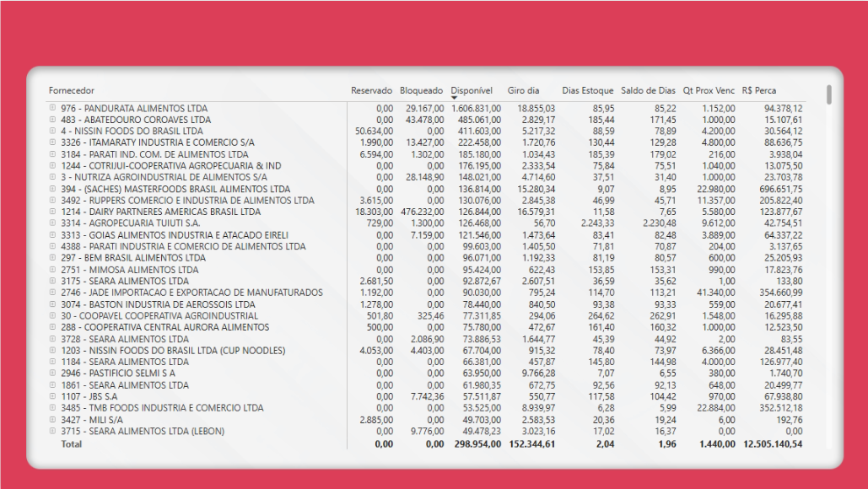Click the sort arrow under Disponível
Image resolution: width=868 pixels, height=489 pixels.
[x=454, y=98]
